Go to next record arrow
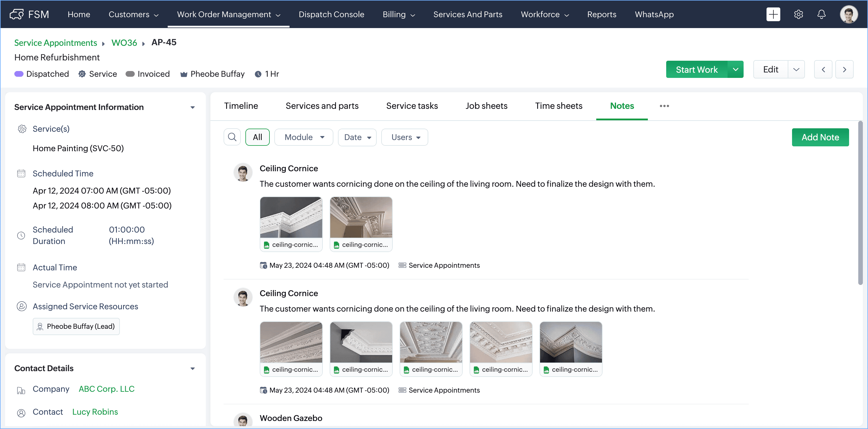This screenshot has width=868, height=429. 844,69
